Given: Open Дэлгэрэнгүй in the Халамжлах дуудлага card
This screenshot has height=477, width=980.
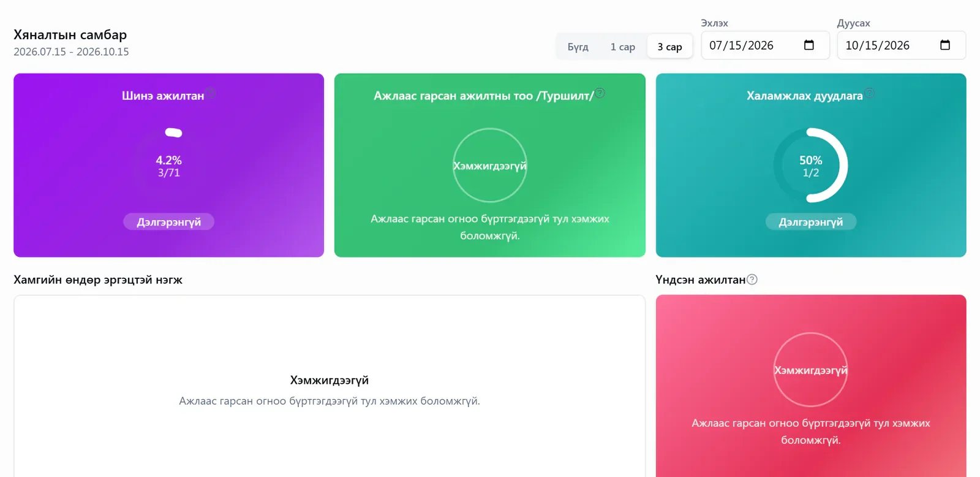Looking at the screenshot, I should tap(810, 222).
